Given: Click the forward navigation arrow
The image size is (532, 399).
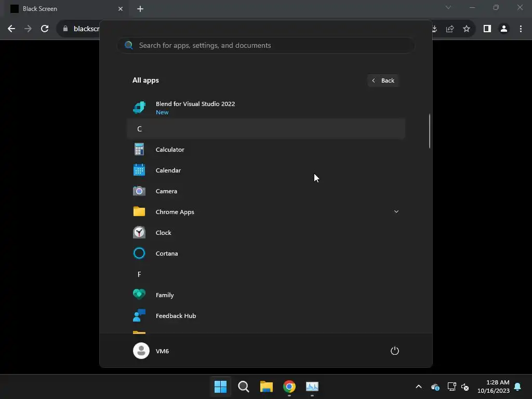Looking at the screenshot, I should click(x=28, y=29).
